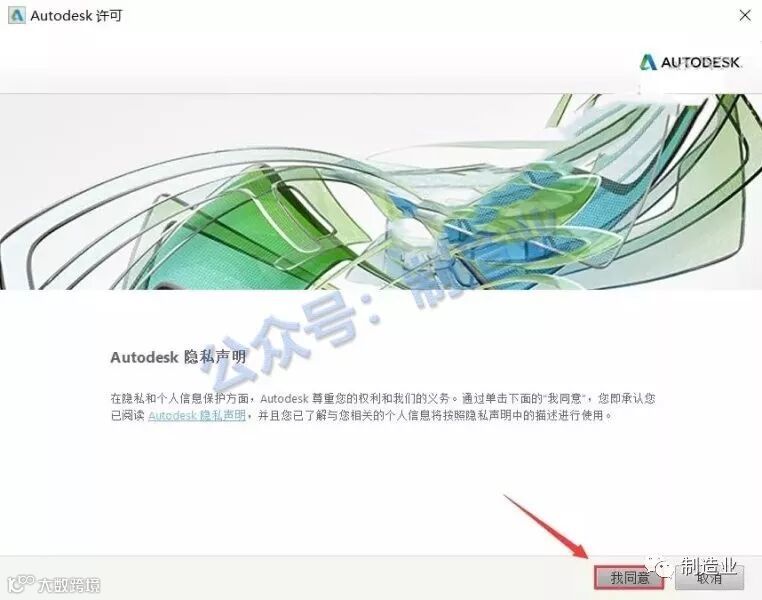
Task: Click the second line mentioning 个人信息
Action: pos(361,415)
